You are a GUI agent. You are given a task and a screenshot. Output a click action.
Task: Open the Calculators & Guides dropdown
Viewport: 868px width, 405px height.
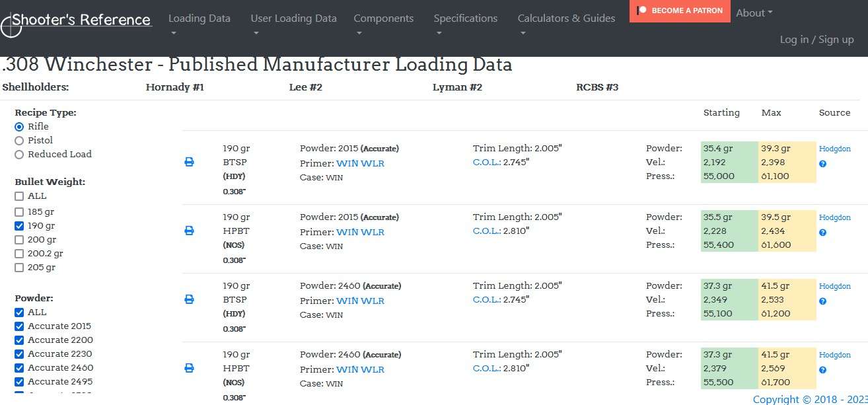tap(566, 24)
